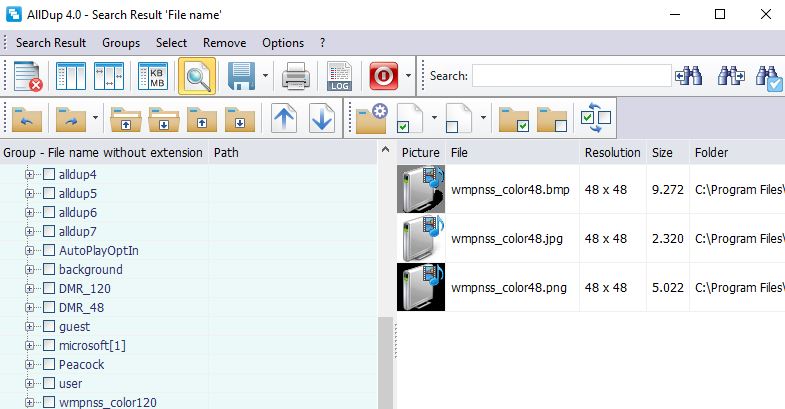Expand the user group node
Image resolution: width=785 pixels, height=409 pixels.
30,383
